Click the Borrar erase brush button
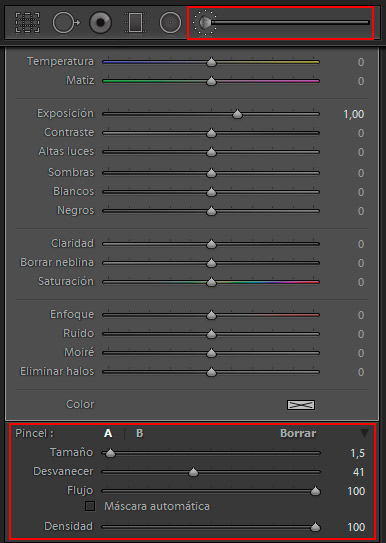This screenshot has height=543, width=386. coord(298,433)
